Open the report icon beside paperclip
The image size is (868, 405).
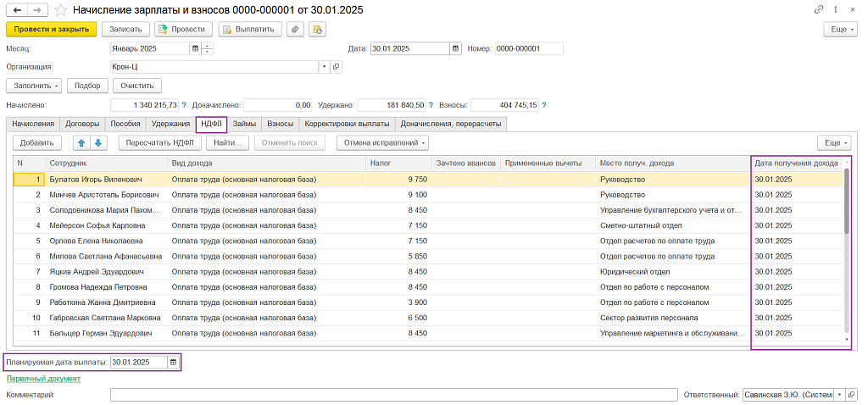pos(317,30)
